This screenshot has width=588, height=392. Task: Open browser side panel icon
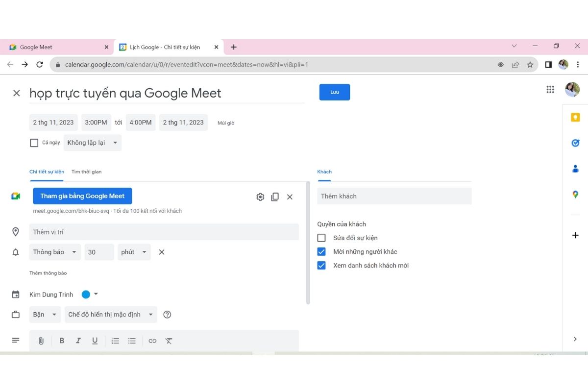pyautogui.click(x=548, y=64)
